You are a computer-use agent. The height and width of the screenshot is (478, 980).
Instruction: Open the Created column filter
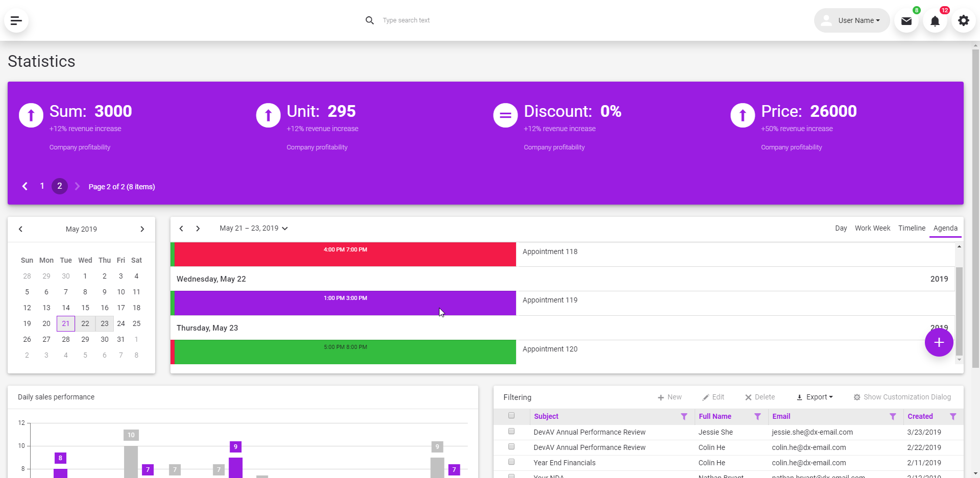tap(953, 417)
